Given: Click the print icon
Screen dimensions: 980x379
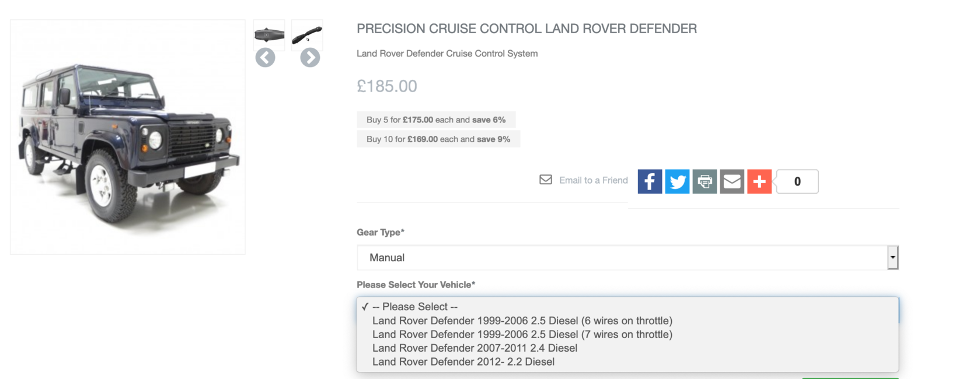Looking at the screenshot, I should [x=705, y=181].
